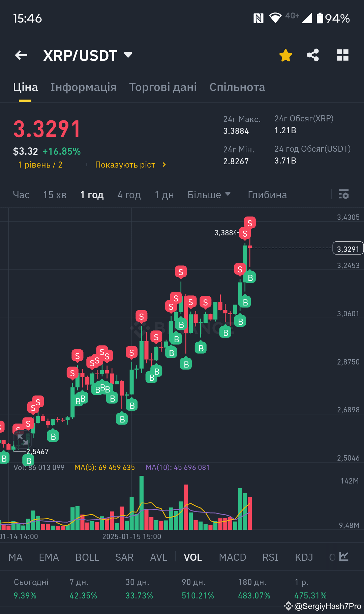Toggle the yellow favorite star
Image resolution: width=364 pixels, height=614 pixels.
click(x=285, y=55)
